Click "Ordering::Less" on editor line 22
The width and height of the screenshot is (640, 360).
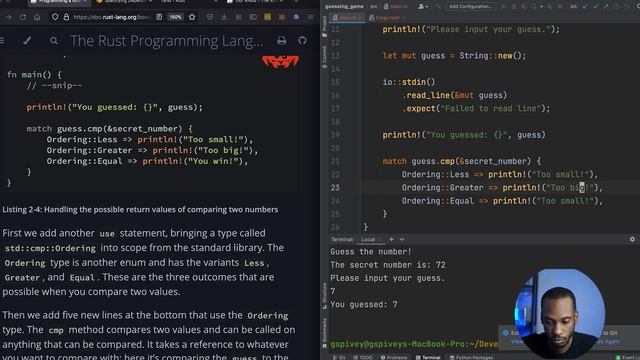click(436, 174)
